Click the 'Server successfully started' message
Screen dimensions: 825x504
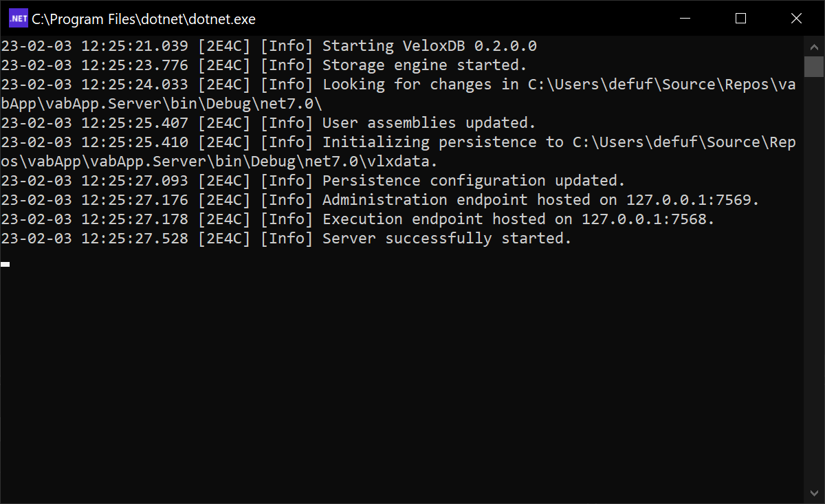[447, 238]
